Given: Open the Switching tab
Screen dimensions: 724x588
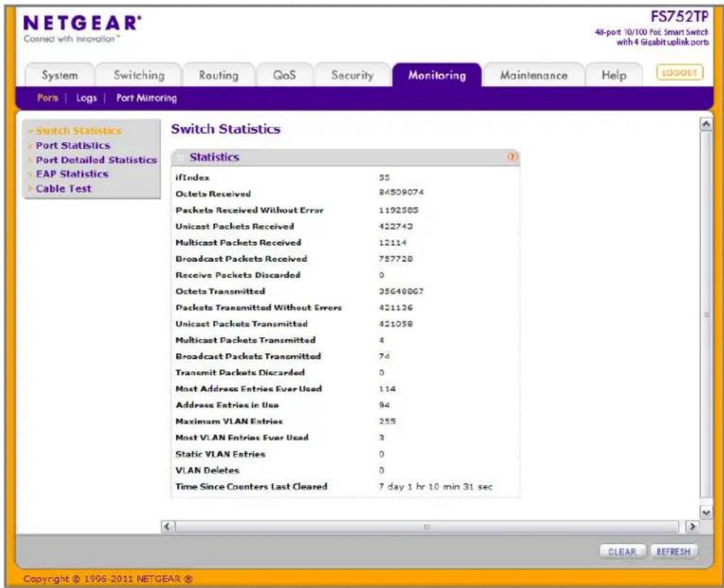Looking at the screenshot, I should 139,75.
